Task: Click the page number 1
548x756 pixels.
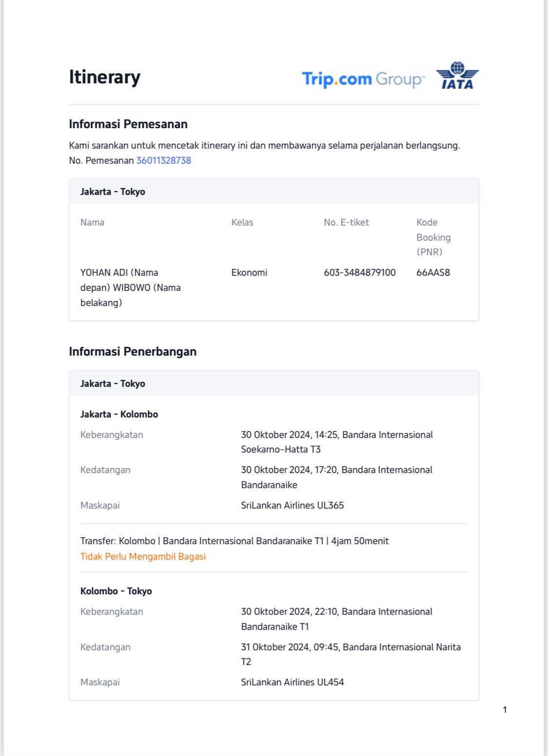Action: click(505, 710)
